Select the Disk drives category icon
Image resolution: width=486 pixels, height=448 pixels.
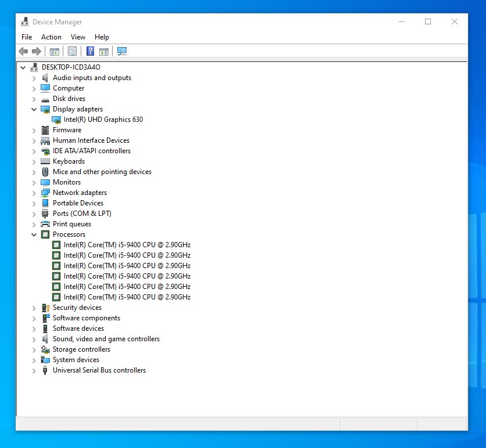tap(45, 100)
